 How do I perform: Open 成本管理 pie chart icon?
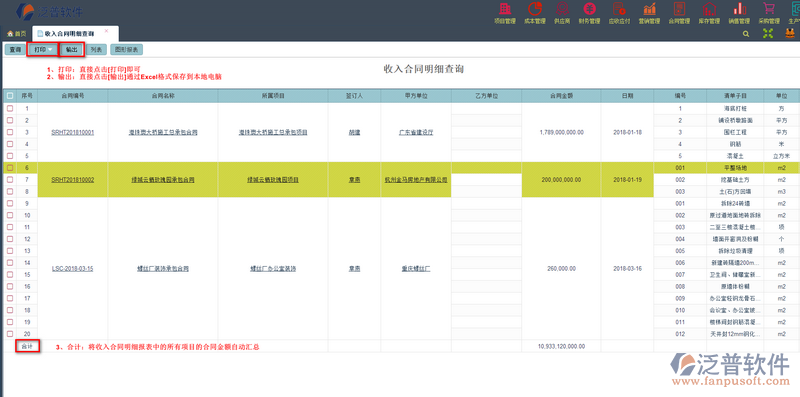(535, 9)
